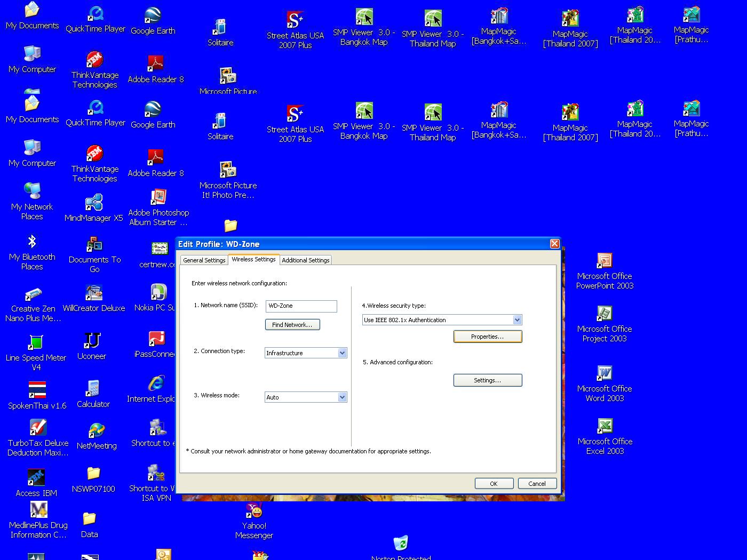Switch to the General Settings tab
The width and height of the screenshot is (747, 560).
click(x=204, y=260)
